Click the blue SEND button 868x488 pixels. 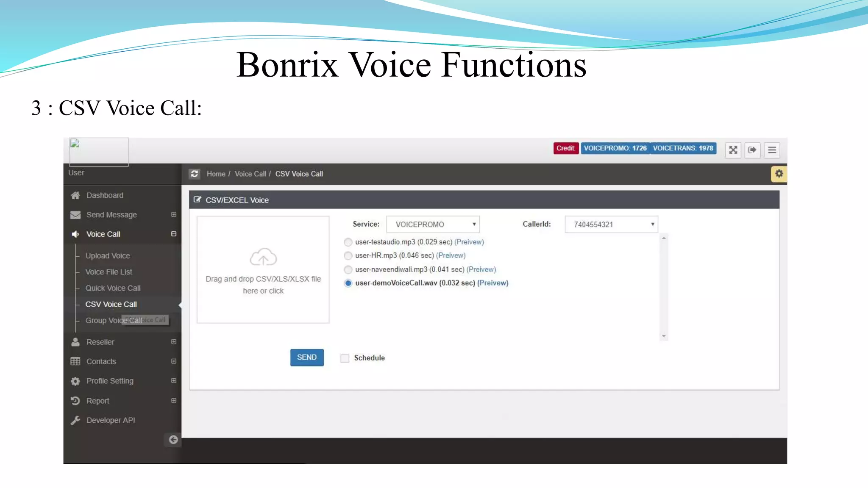coord(307,358)
